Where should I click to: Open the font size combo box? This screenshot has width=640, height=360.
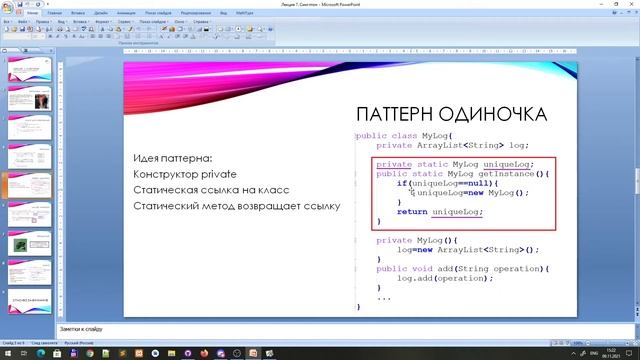[x=38, y=36]
